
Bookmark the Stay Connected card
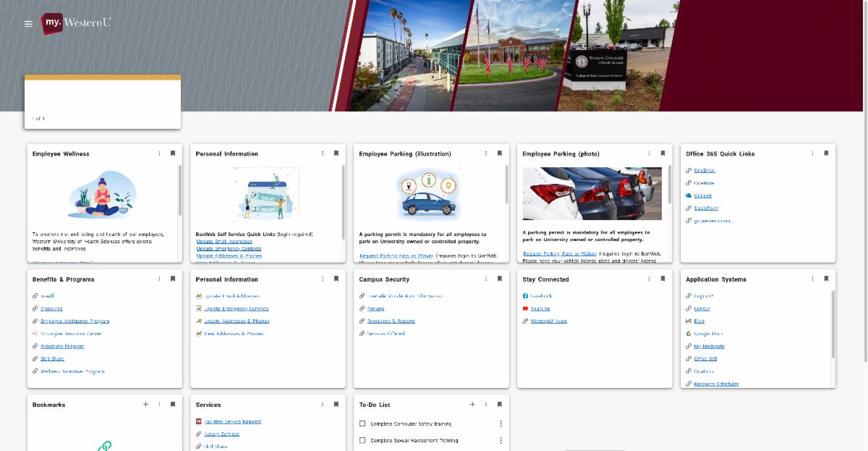(663, 279)
